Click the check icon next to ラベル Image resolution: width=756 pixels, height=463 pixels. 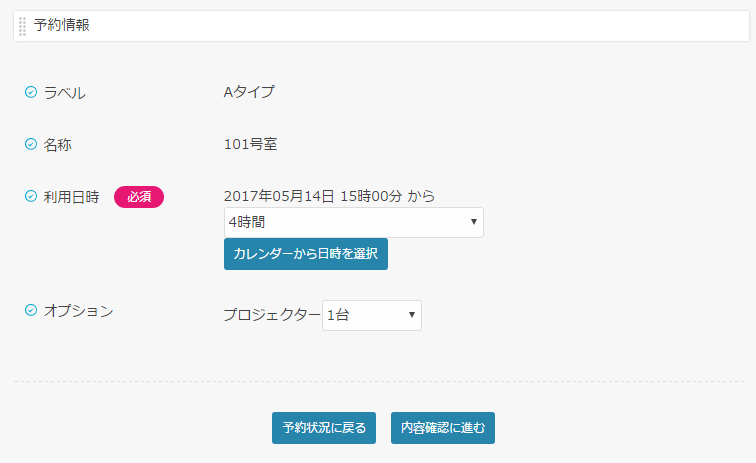pyautogui.click(x=31, y=92)
